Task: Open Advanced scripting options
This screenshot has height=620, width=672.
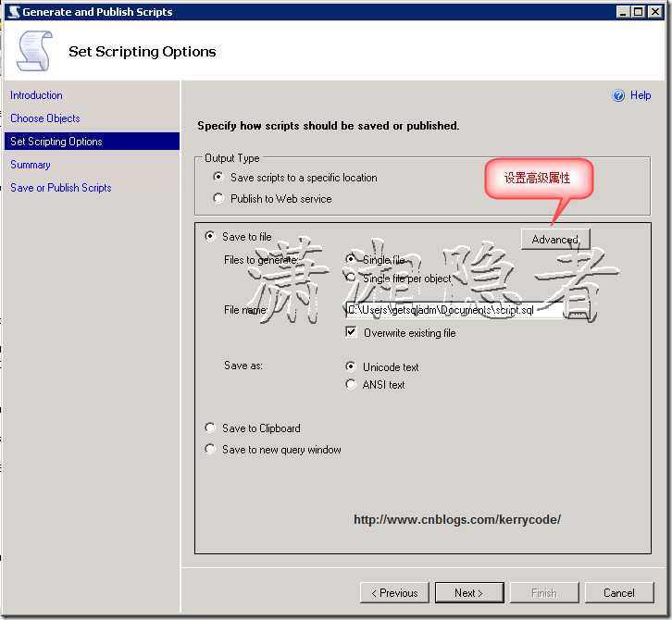Action: click(555, 239)
